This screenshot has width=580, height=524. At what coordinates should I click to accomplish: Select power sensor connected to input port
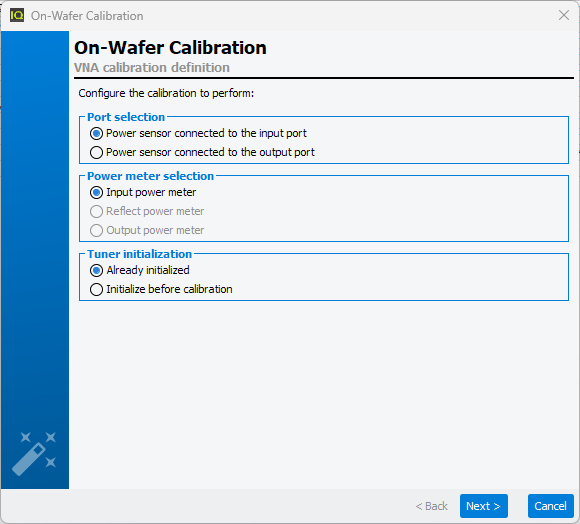pos(198,133)
